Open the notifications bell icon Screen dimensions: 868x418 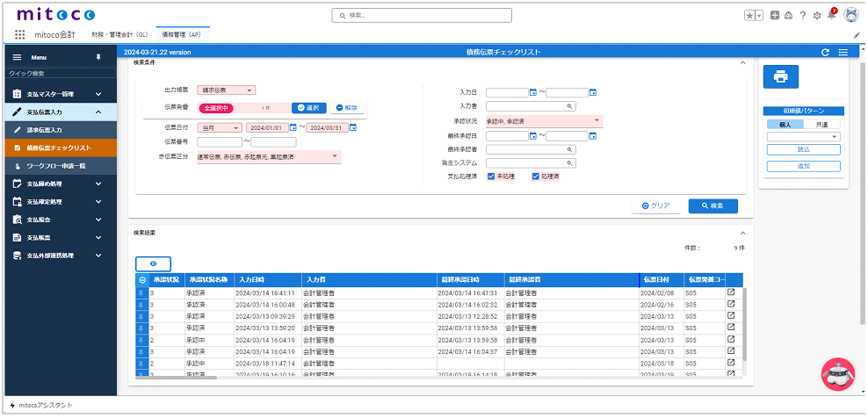click(831, 15)
